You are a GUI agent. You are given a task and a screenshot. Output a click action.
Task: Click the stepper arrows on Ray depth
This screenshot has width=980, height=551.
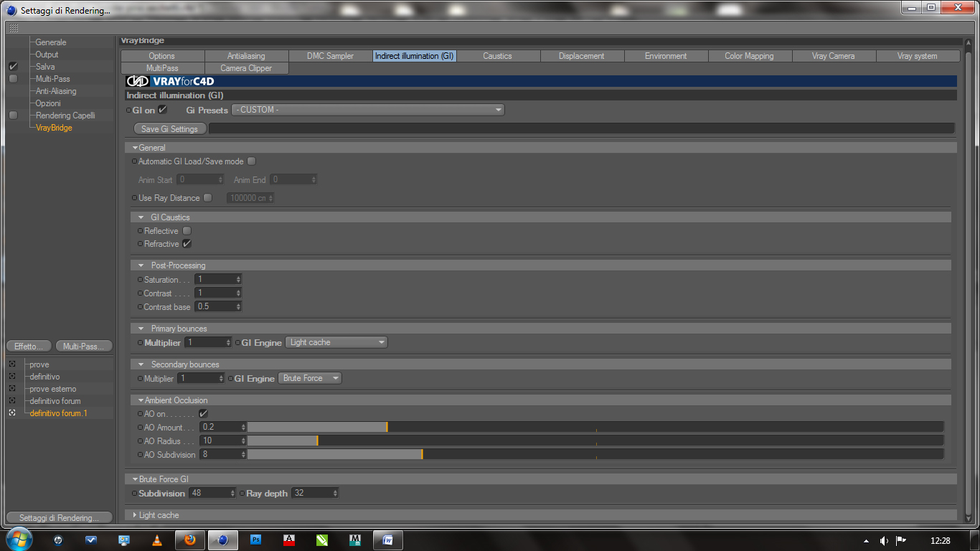tap(335, 494)
